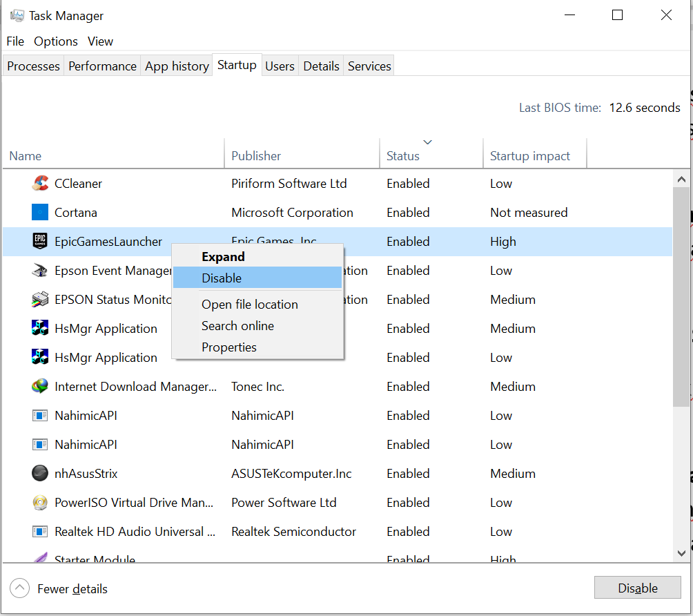
Task: Click the Fewer details link
Action: pyautogui.click(x=72, y=588)
